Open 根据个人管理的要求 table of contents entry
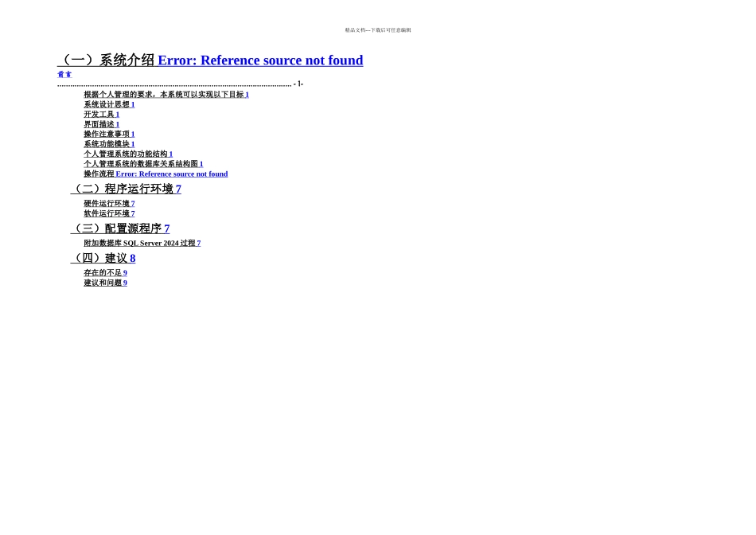756x535 pixels. pyautogui.click(x=166, y=95)
